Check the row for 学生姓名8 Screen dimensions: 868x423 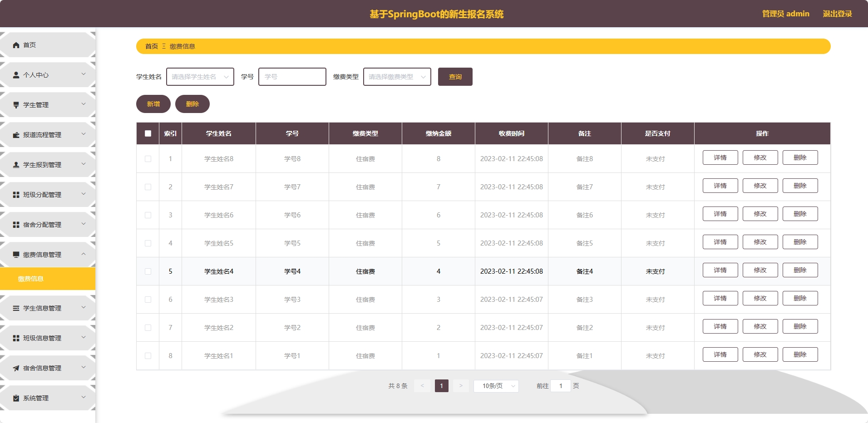click(148, 159)
